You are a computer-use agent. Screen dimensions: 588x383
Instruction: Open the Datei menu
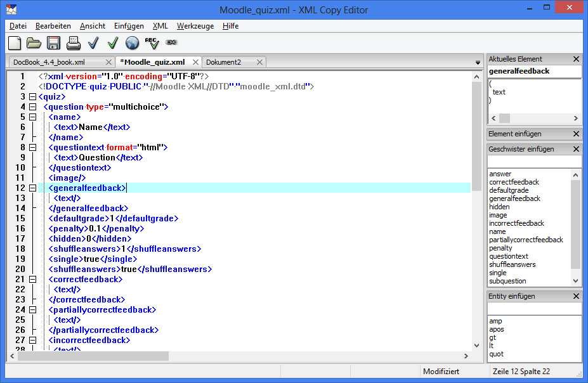coord(18,26)
